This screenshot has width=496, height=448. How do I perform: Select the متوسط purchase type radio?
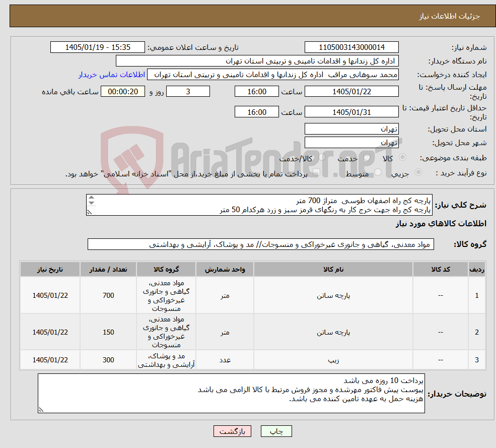[378, 172]
